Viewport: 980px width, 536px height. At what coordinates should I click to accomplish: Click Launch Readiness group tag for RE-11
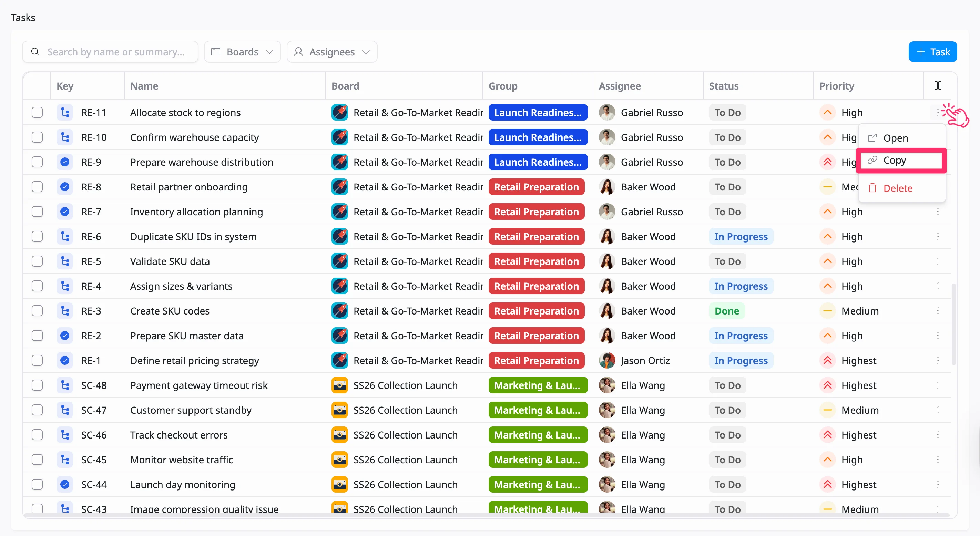pyautogui.click(x=538, y=113)
